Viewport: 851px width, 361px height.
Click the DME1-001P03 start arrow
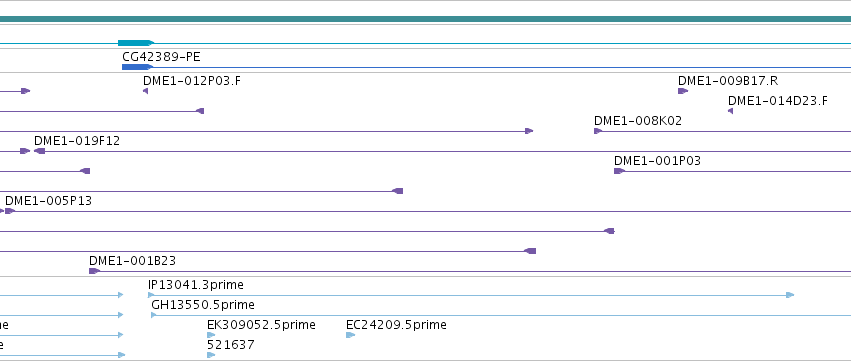(619, 171)
